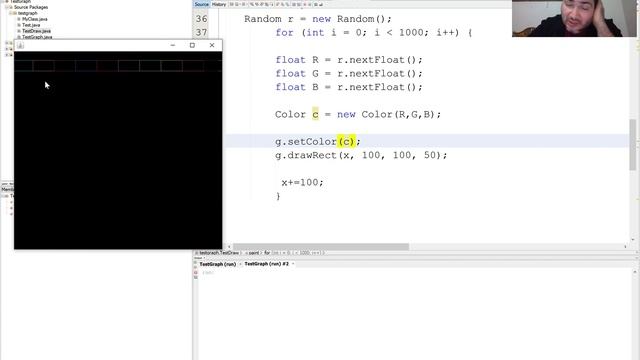Maximize the running Java drawing window
Image resolution: width=640 pixels, height=360 pixels.
pyautogui.click(x=192, y=45)
